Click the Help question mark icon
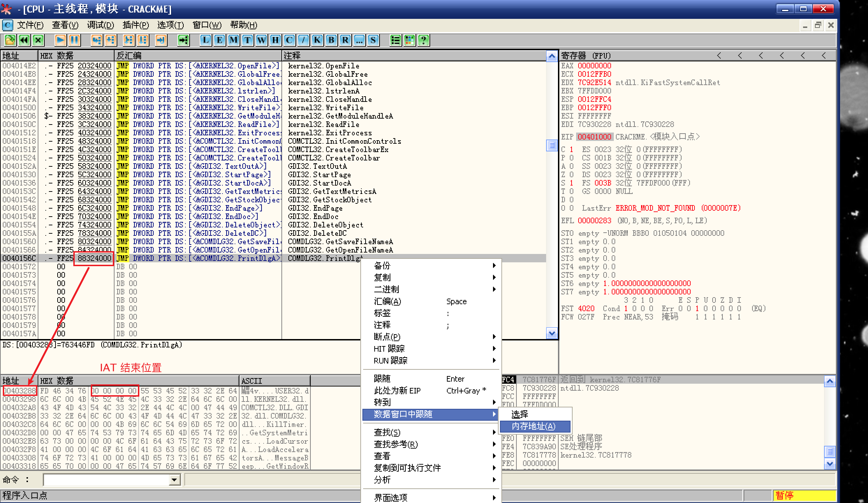Image resolution: width=868 pixels, height=503 pixels. (423, 40)
